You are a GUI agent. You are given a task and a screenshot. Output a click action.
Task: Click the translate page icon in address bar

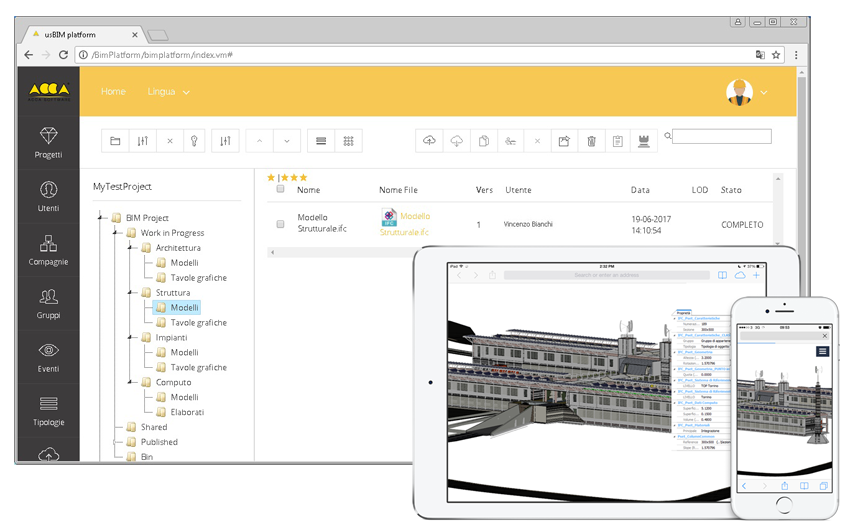click(x=760, y=55)
